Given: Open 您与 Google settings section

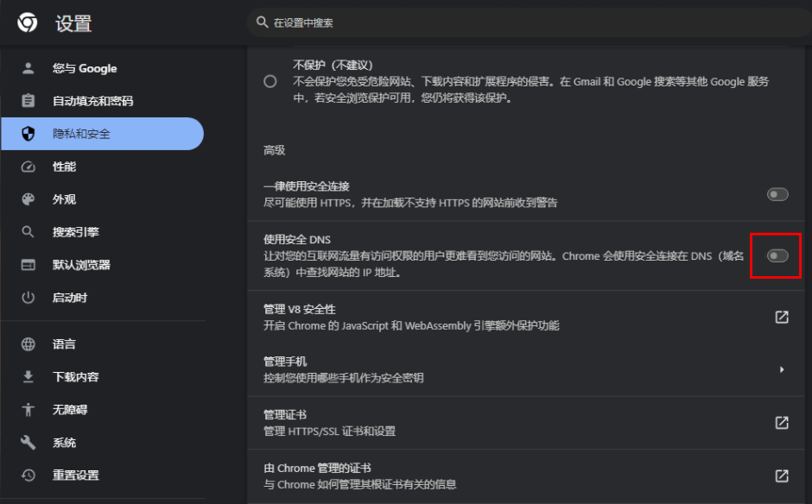Looking at the screenshot, I should (102, 68).
